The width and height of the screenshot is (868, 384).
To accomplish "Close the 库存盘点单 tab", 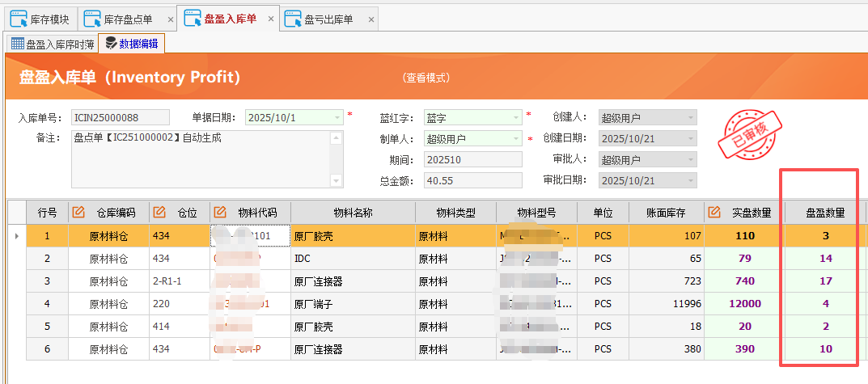I will tap(171, 20).
